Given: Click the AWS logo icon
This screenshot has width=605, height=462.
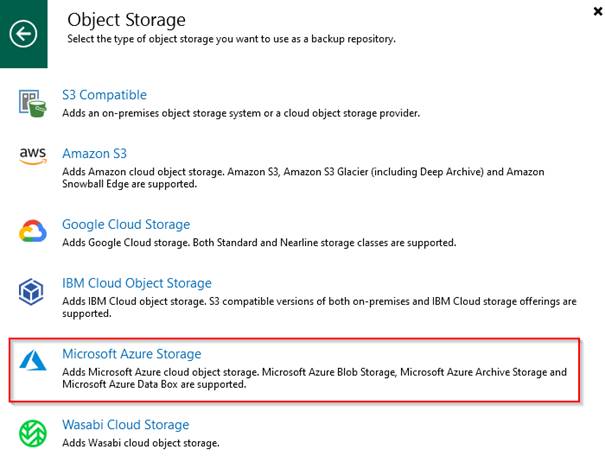Looking at the screenshot, I should [x=33, y=156].
